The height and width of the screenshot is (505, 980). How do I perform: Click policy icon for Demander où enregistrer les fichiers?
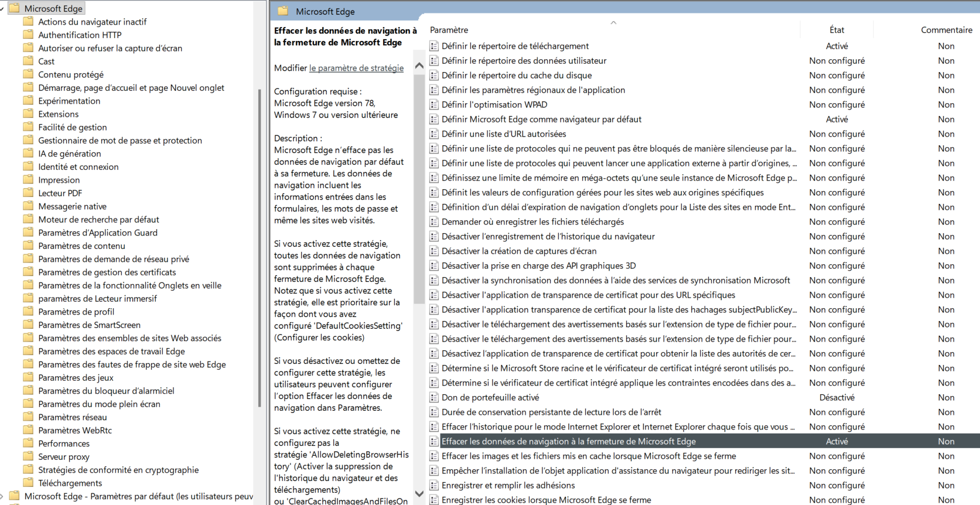434,221
